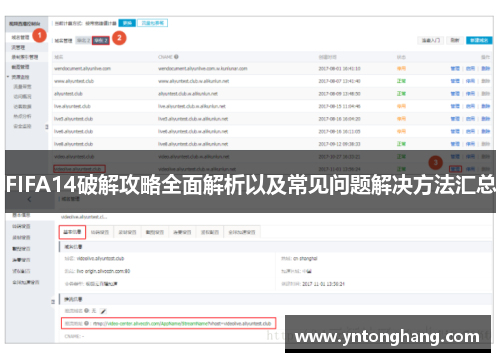Click the outlined blue button in top bar
The width and height of the screenshot is (500, 362).
(153, 23)
